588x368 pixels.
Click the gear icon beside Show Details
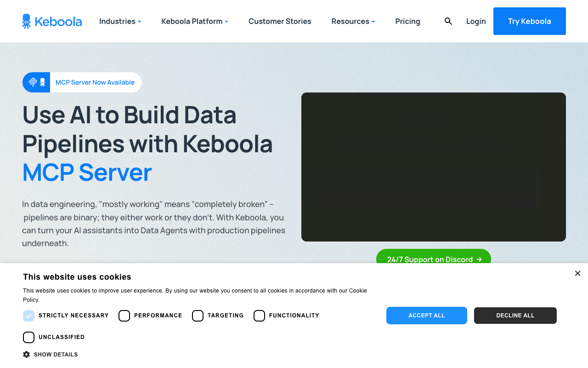pyautogui.click(x=27, y=355)
